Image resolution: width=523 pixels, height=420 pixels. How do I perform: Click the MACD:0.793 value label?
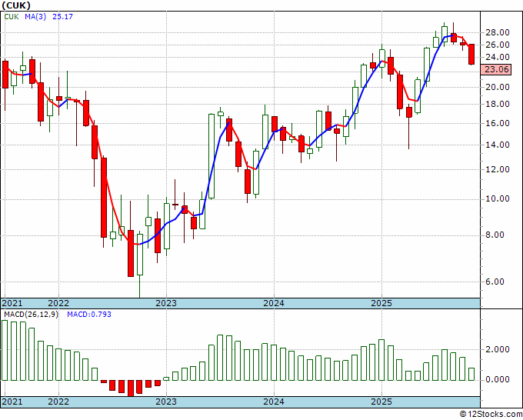(89, 315)
